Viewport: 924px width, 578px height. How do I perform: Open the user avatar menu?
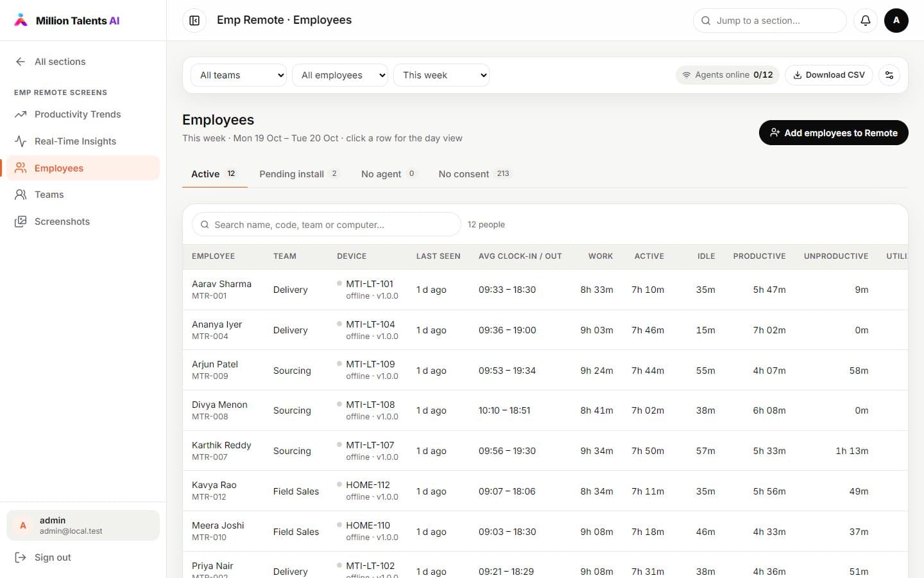(896, 21)
